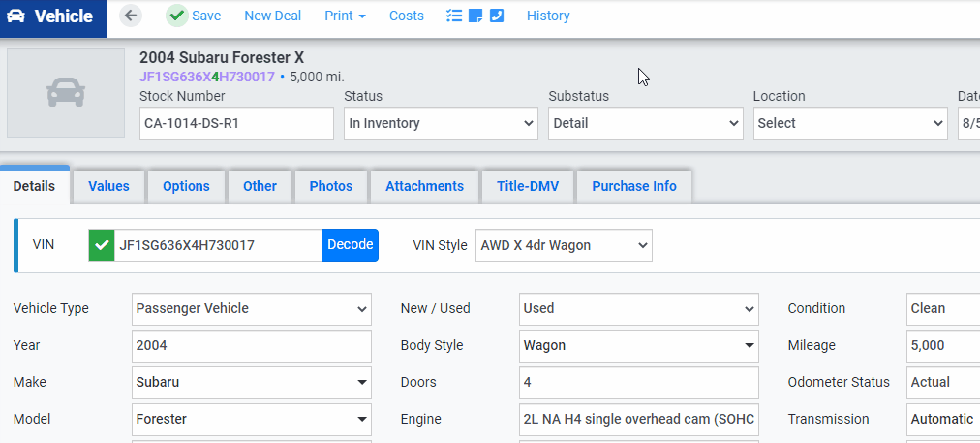
Task: Open the sticky note icon
Action: 475,16
